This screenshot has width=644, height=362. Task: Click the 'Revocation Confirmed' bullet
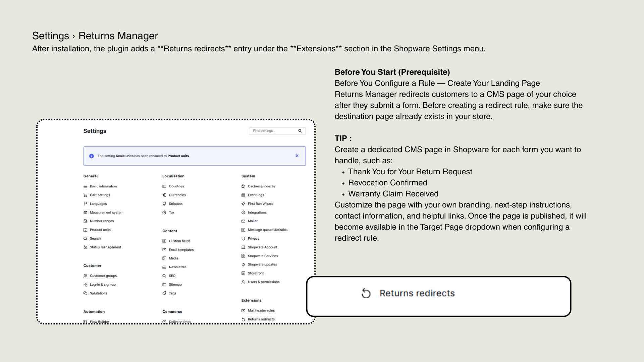[x=388, y=183]
